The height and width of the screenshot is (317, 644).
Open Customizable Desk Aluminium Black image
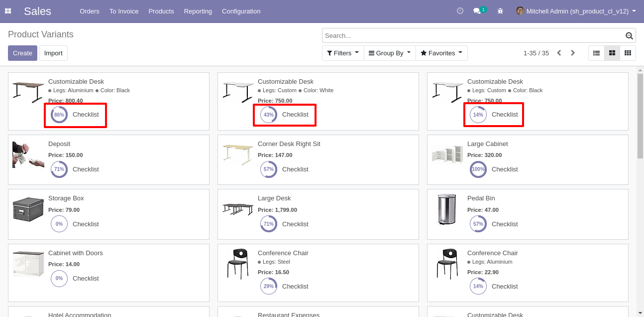[28, 93]
